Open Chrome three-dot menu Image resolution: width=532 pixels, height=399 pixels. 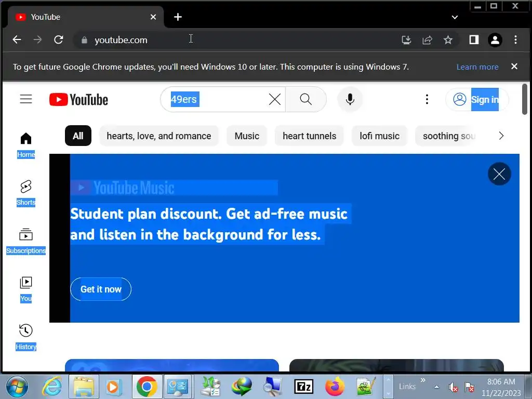[515, 39]
